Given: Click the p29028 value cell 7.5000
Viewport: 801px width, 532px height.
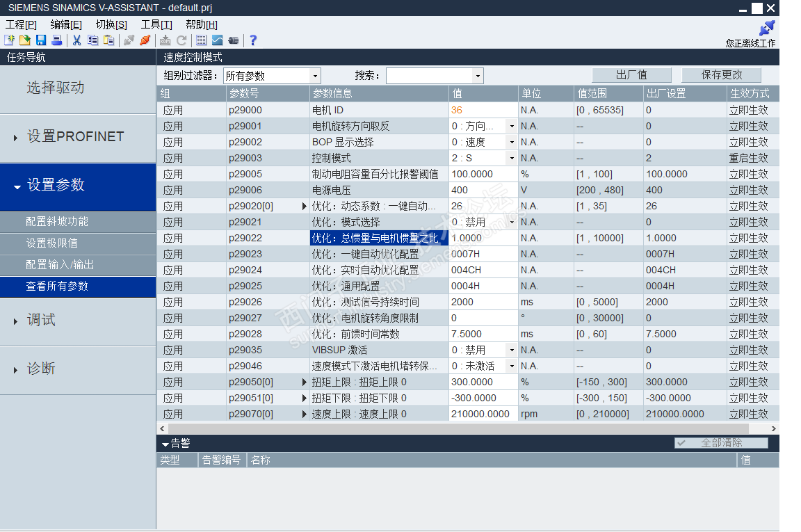Looking at the screenshot, I should pos(483,334).
